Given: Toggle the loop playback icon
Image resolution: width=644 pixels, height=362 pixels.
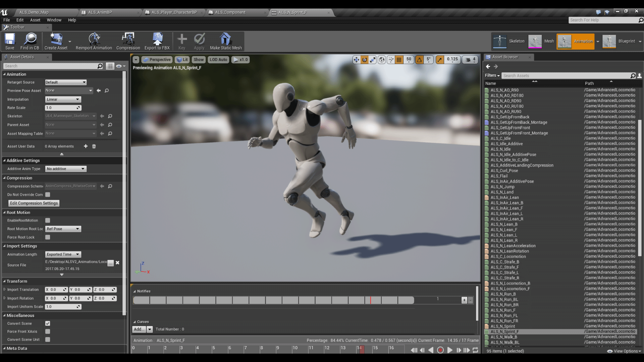Looking at the screenshot, I should click(475, 350).
